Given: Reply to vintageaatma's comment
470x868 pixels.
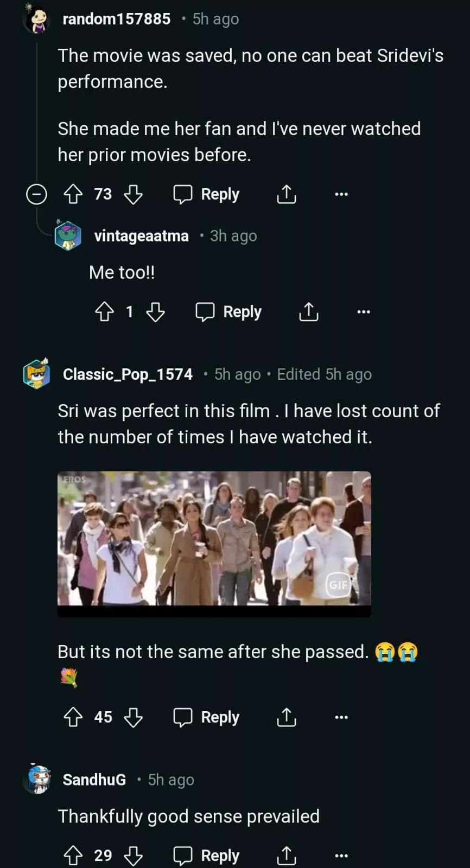Looking at the screenshot, I should click(x=228, y=312).
